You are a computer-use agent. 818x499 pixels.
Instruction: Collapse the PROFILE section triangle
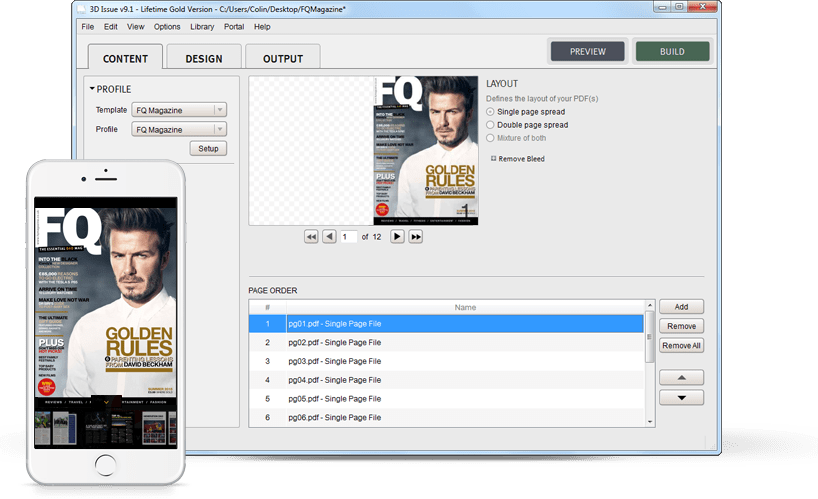92,89
